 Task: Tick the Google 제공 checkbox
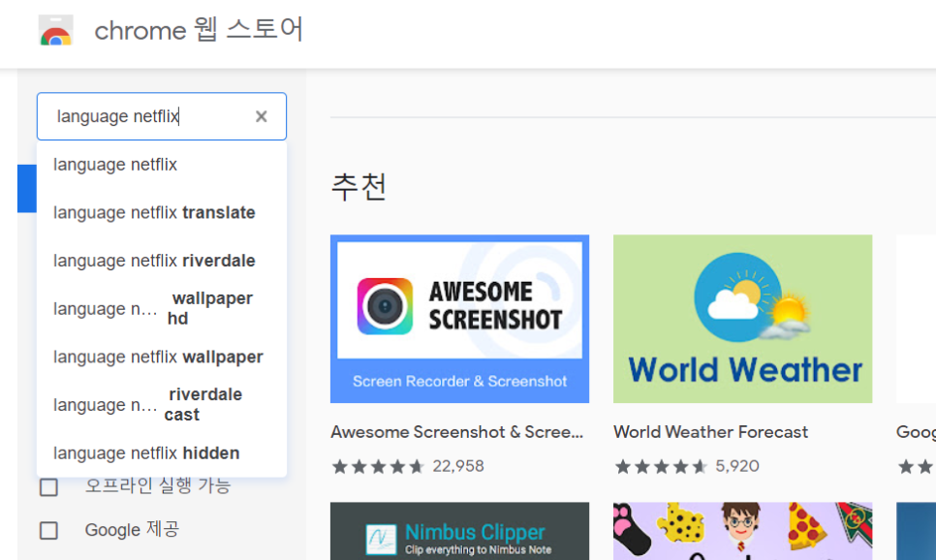coord(49,530)
